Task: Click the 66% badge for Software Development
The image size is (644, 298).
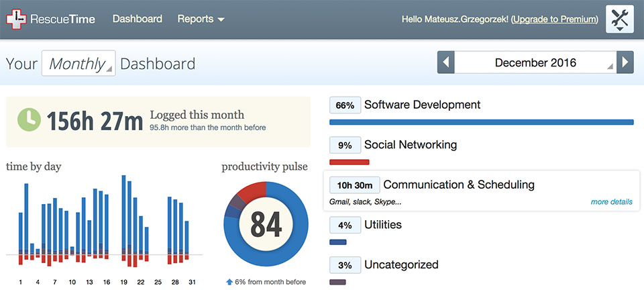Action: pyautogui.click(x=345, y=105)
